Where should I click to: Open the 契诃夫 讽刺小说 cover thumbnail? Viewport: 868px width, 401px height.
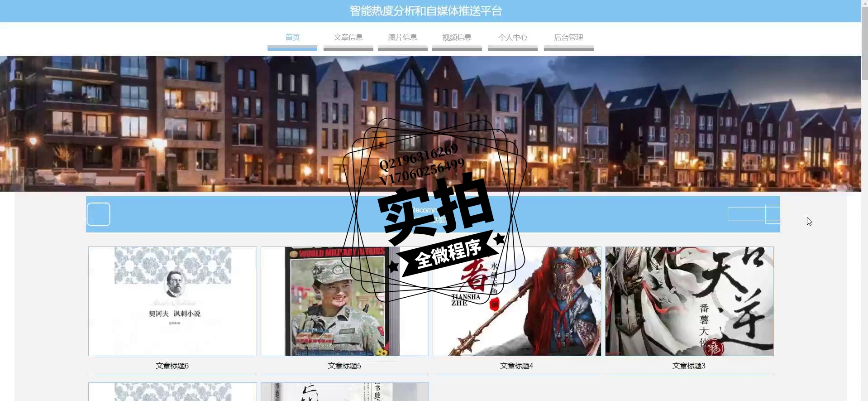click(172, 301)
